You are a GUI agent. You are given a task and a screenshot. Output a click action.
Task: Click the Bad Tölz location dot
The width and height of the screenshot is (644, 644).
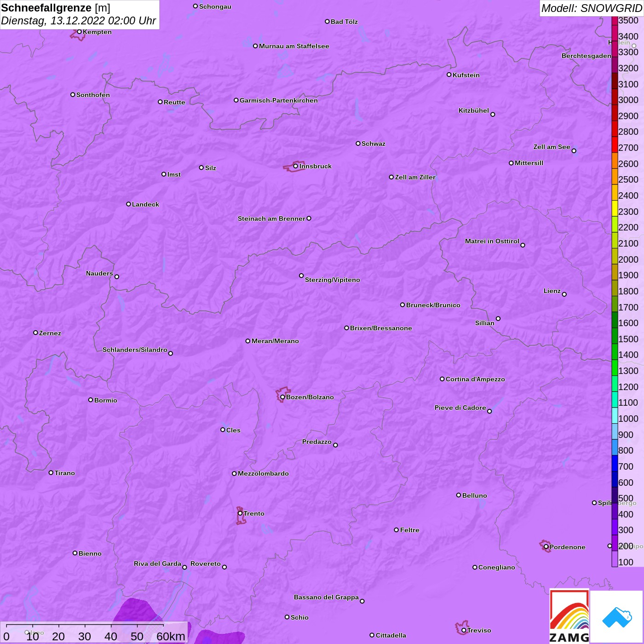coord(327,22)
